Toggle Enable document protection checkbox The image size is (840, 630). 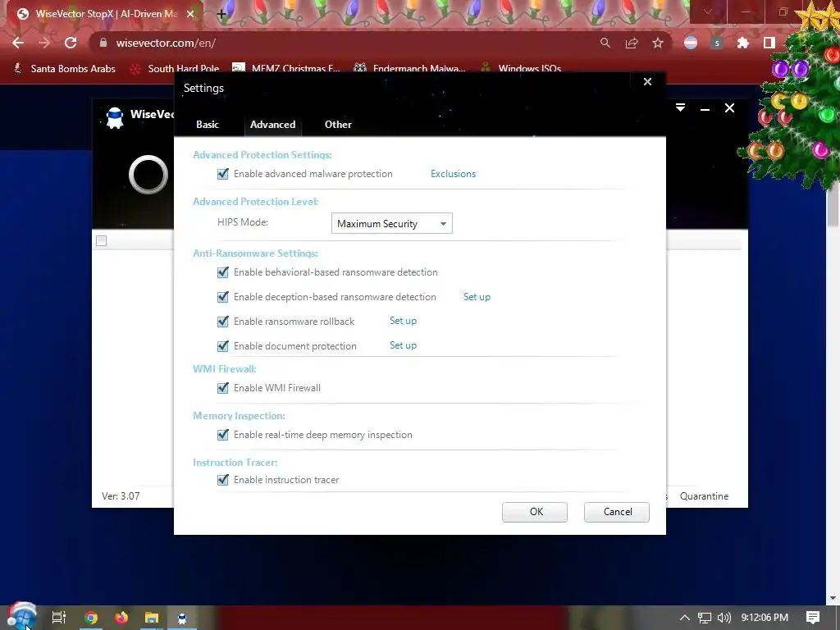[223, 346]
